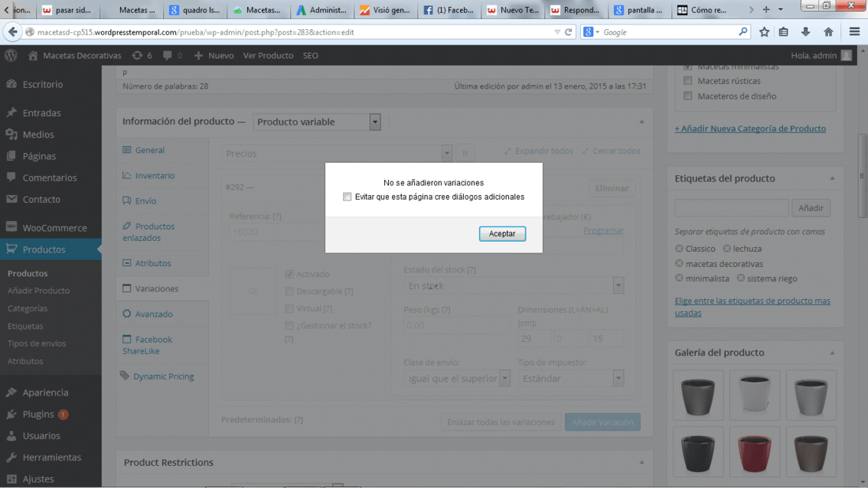Switch to the Inventario product tab
Image resolution: width=868 pixels, height=488 pixels.
pyautogui.click(x=155, y=175)
